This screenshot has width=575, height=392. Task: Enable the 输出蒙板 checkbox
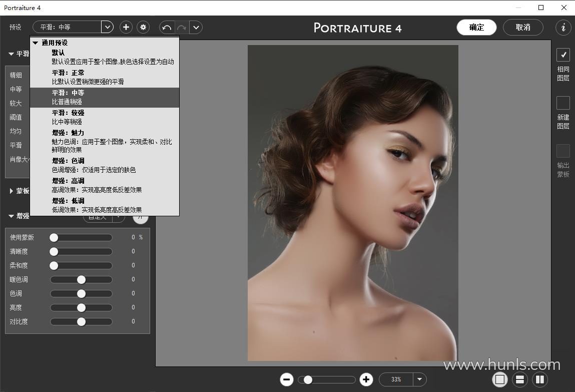(563, 151)
